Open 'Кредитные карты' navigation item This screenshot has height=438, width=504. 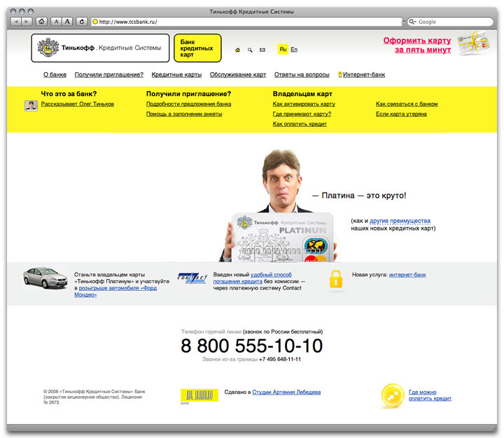176,74
